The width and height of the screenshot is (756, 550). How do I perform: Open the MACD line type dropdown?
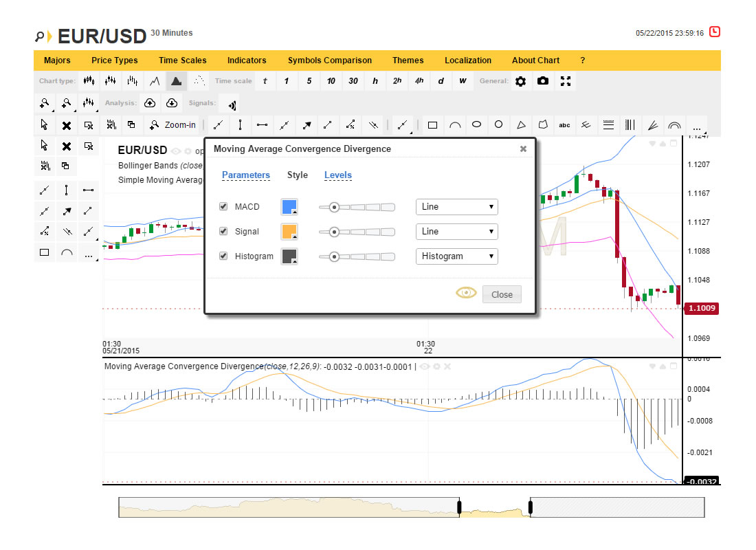(x=456, y=207)
